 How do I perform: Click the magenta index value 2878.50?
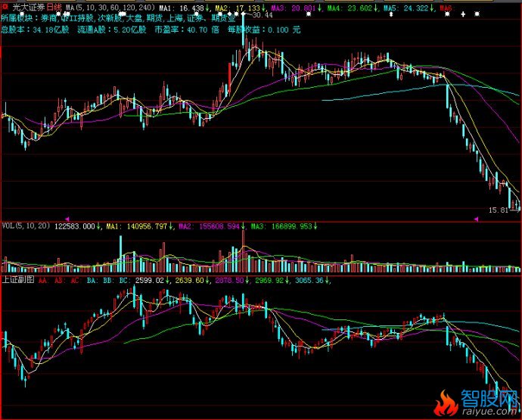click(x=229, y=281)
